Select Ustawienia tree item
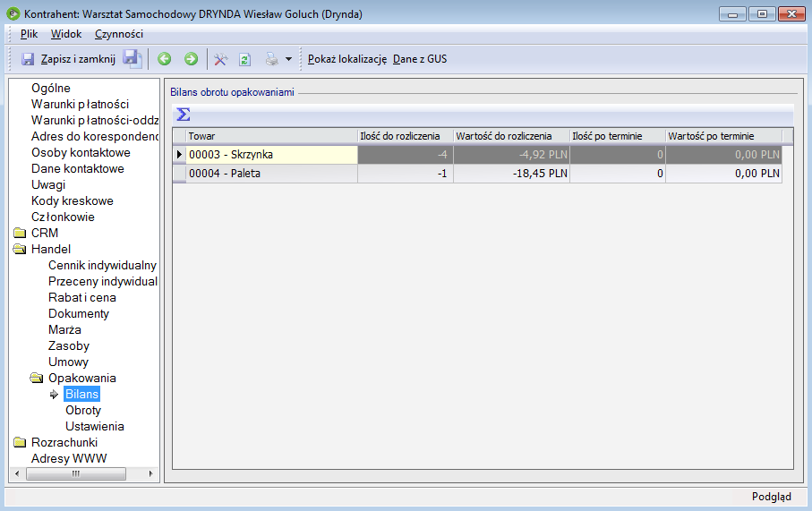This screenshot has width=812, height=511. point(95,426)
